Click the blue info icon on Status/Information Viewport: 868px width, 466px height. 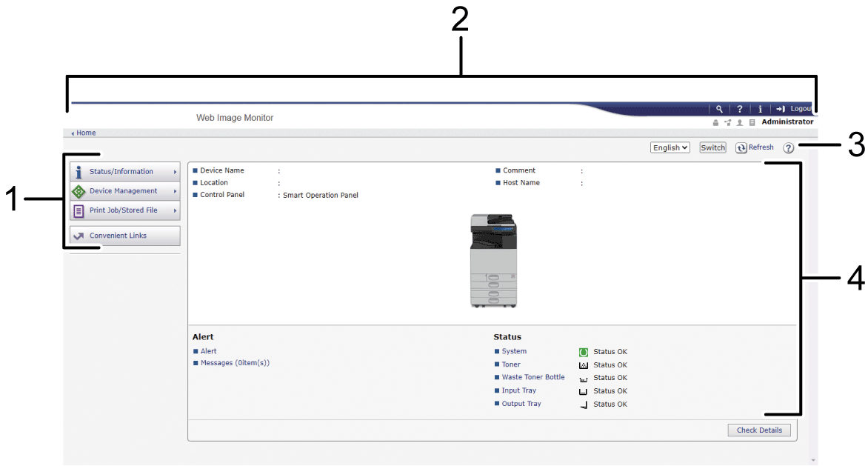coord(79,172)
